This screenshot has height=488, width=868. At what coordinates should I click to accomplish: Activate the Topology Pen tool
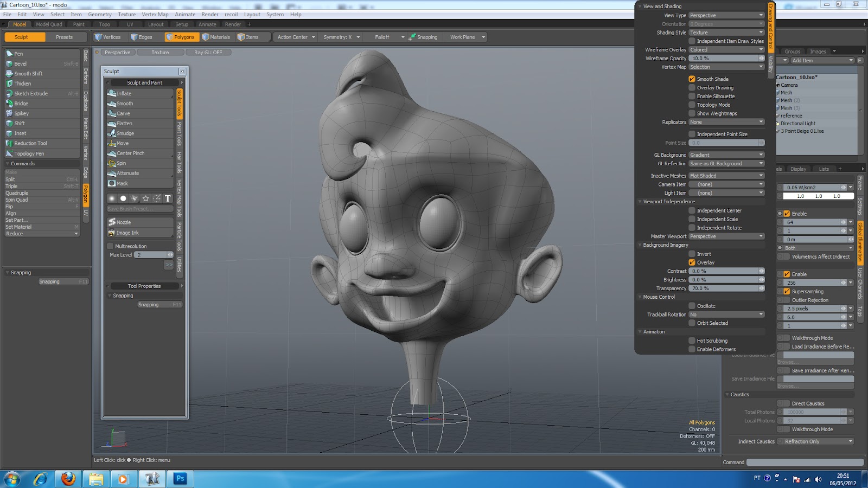(x=29, y=153)
